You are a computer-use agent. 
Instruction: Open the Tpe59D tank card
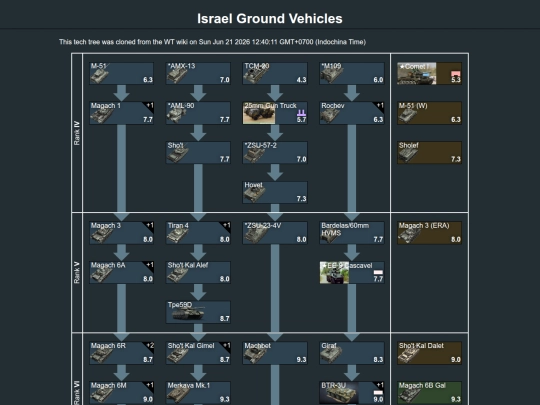pyautogui.click(x=198, y=312)
